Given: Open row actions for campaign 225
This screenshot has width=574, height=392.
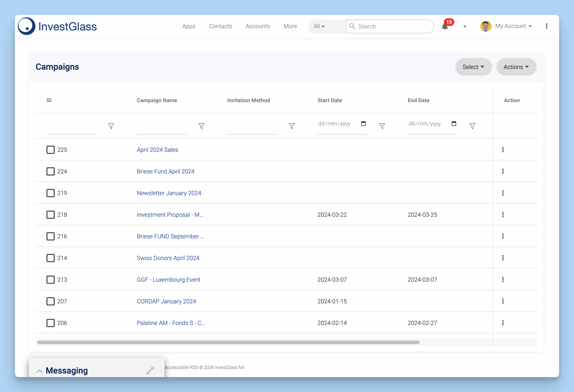Looking at the screenshot, I should point(503,150).
